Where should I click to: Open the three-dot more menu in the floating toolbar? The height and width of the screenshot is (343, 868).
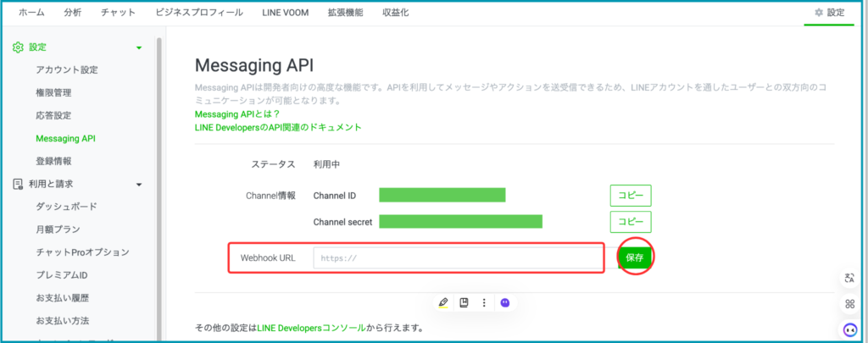click(484, 302)
